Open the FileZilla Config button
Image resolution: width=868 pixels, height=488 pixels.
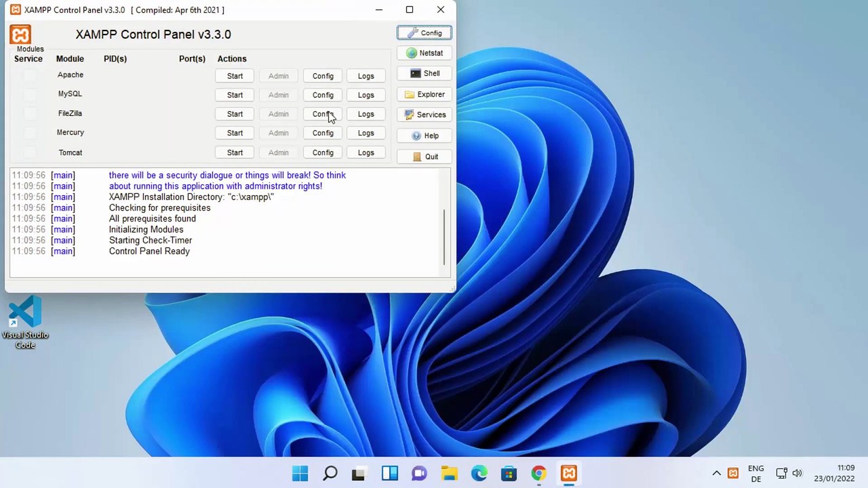pyautogui.click(x=323, y=114)
